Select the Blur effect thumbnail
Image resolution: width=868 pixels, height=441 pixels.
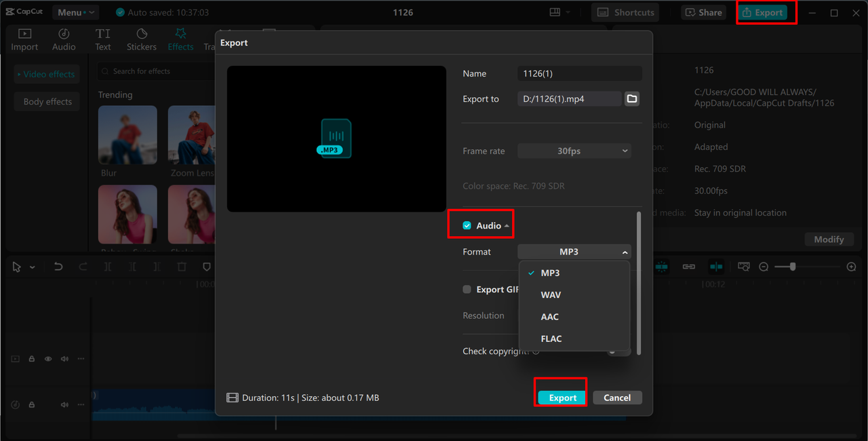[127, 135]
